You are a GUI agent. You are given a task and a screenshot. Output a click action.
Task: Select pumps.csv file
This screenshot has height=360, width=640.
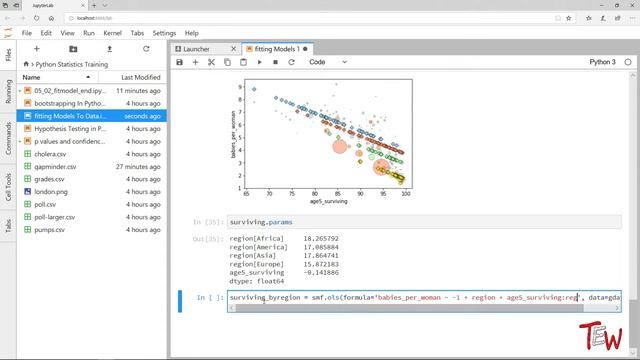[92, 229]
